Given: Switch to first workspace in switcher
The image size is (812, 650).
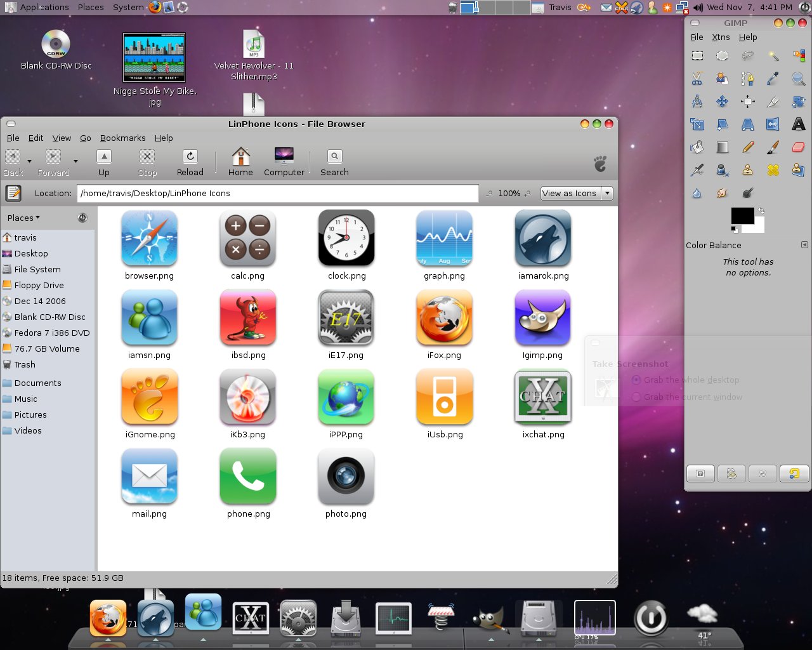Looking at the screenshot, I should [469, 8].
